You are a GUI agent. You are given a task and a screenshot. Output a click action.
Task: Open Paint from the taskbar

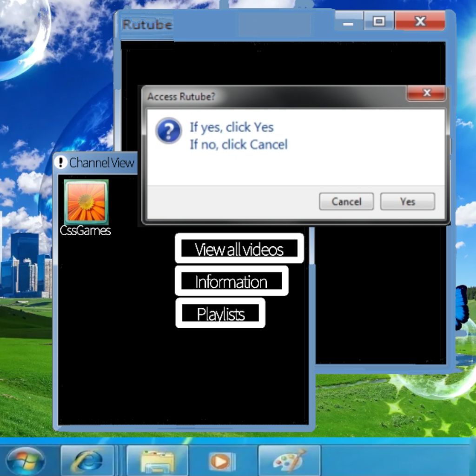point(289,461)
